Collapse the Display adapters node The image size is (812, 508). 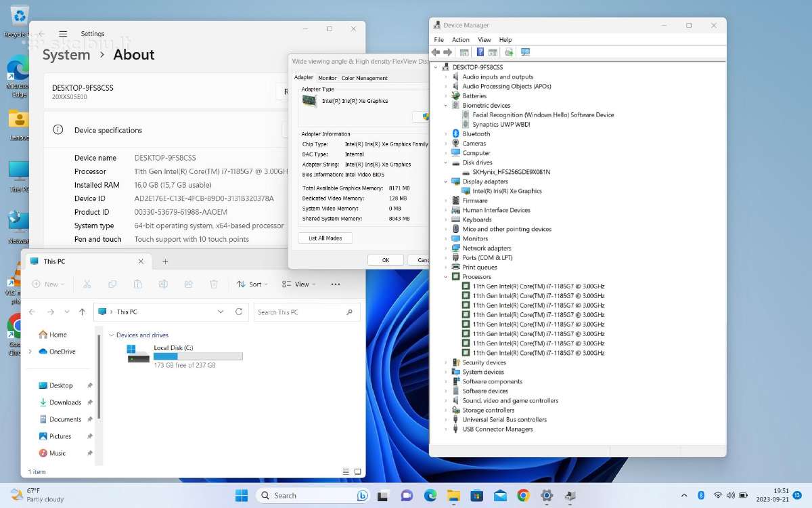point(446,182)
